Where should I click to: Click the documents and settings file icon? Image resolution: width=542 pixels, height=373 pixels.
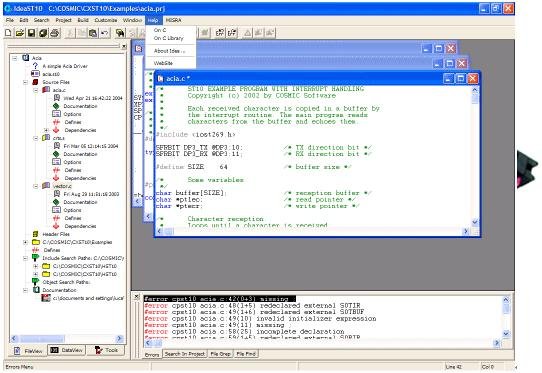pos(46,298)
